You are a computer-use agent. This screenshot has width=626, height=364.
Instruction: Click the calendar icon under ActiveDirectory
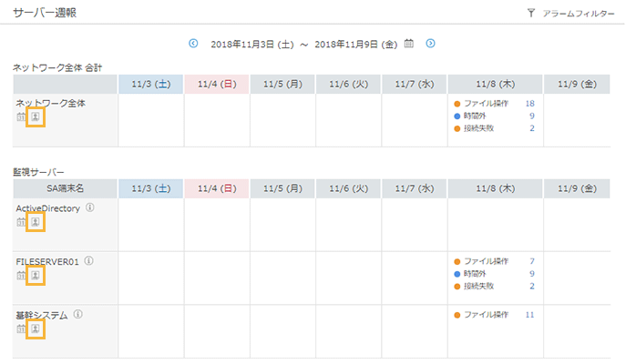pyautogui.click(x=21, y=222)
